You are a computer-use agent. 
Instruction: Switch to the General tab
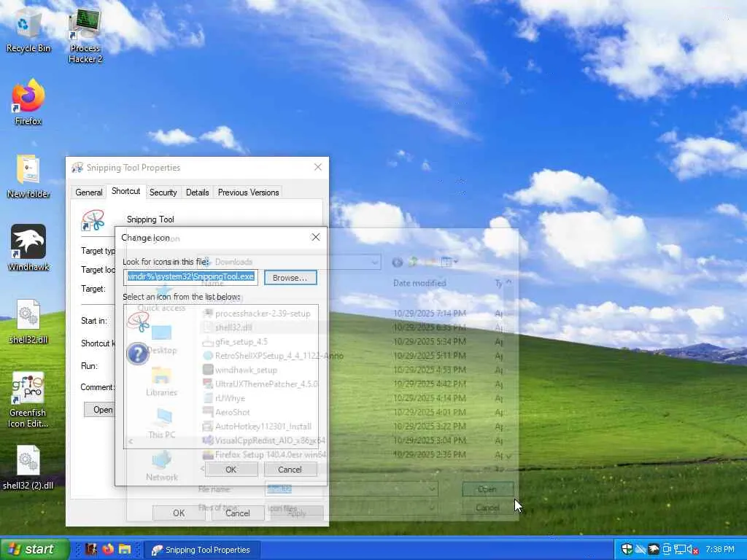pos(88,192)
